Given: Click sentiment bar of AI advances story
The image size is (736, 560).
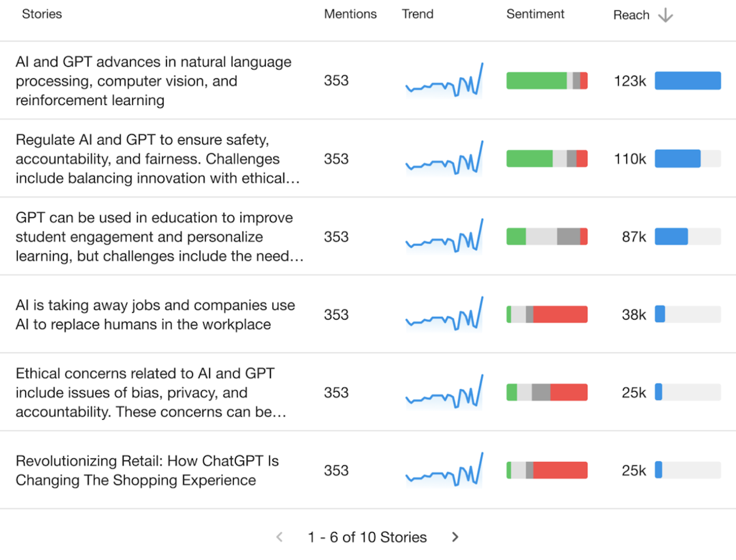Looking at the screenshot, I should 547,81.
